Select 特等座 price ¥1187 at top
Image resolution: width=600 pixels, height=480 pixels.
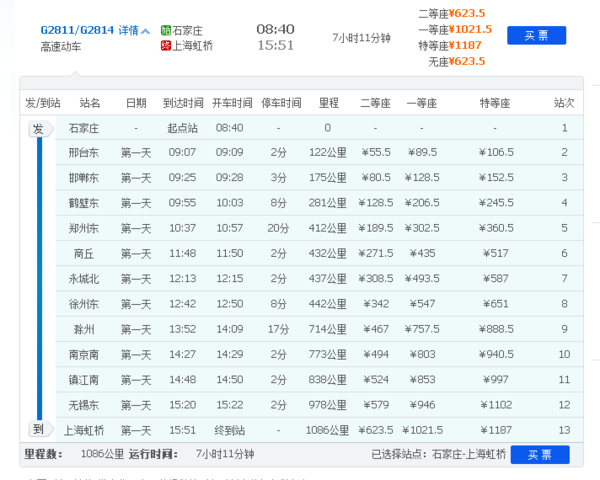pyautogui.click(x=465, y=46)
